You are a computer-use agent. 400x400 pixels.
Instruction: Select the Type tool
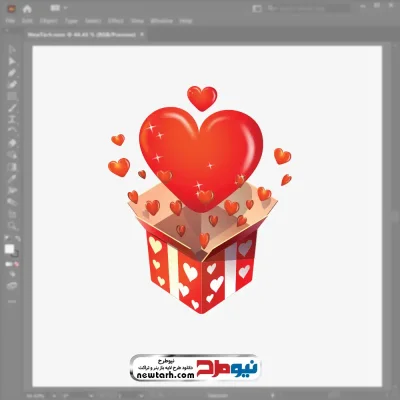(12, 119)
